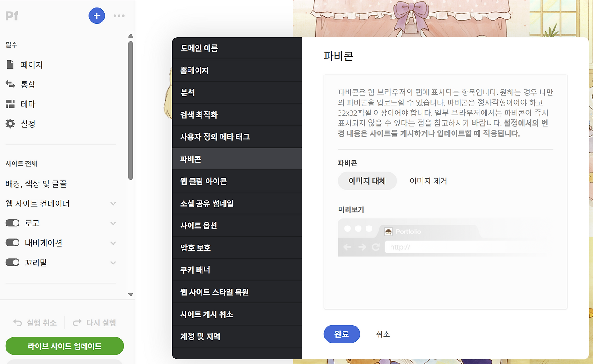Click the blue plus icon at top
The image size is (593, 364).
point(97,15)
